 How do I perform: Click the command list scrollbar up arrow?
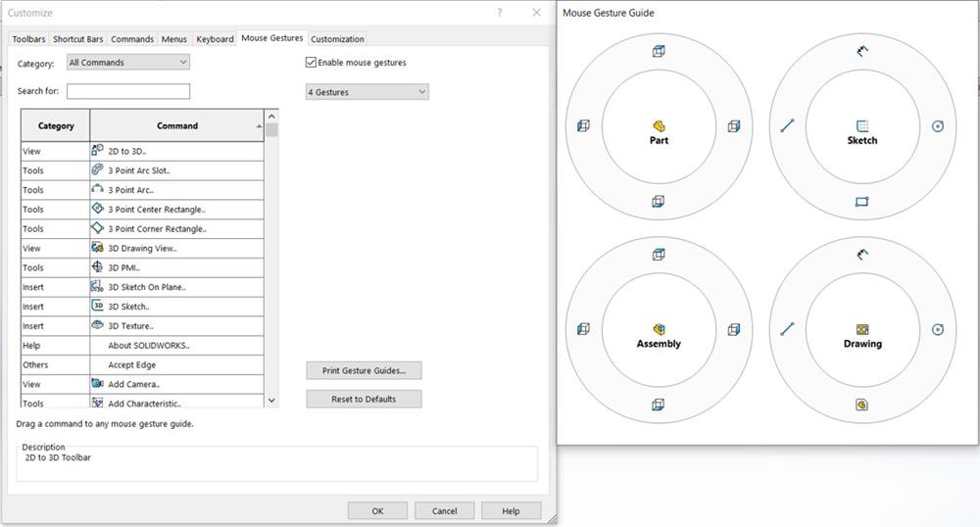[271, 117]
